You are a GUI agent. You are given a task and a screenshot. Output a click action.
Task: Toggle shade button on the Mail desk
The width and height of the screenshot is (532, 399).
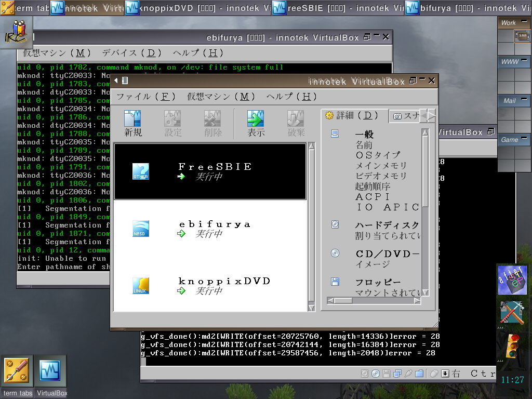click(525, 100)
